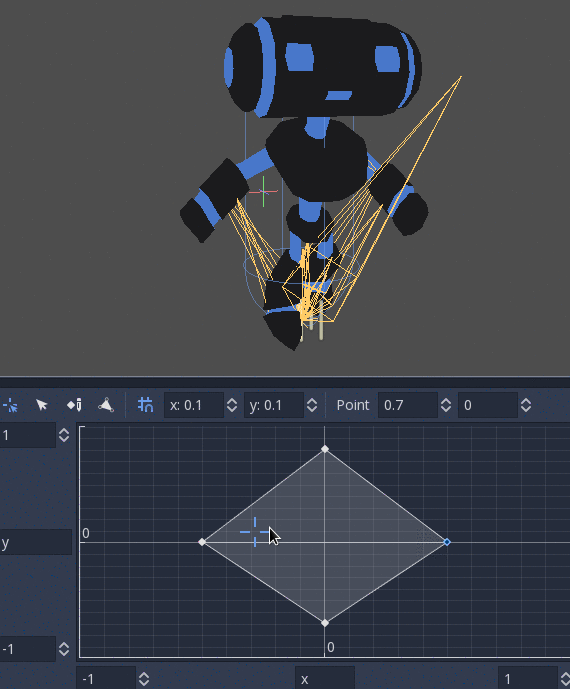Adjust stepper of the min x field
This screenshot has width=570, height=689.
(144, 679)
